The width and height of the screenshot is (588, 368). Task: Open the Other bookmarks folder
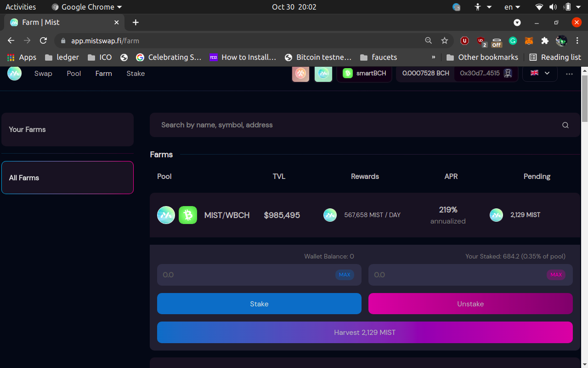pyautogui.click(x=482, y=57)
